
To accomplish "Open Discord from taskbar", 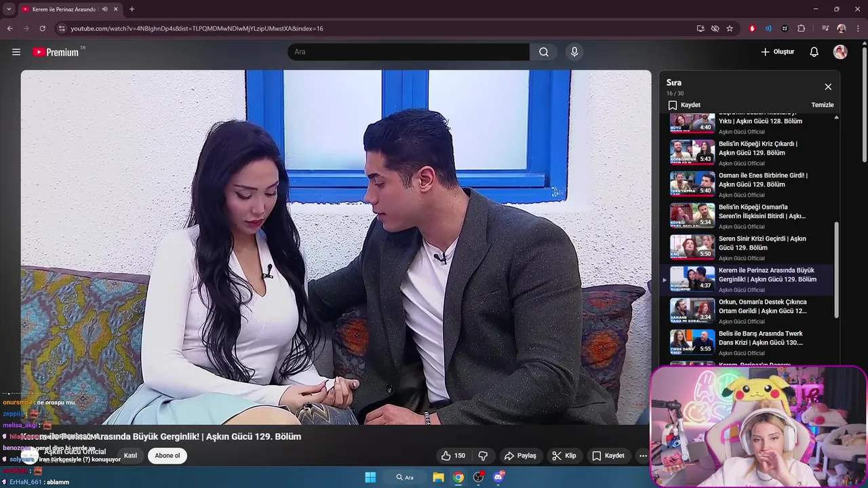I will pos(498,477).
